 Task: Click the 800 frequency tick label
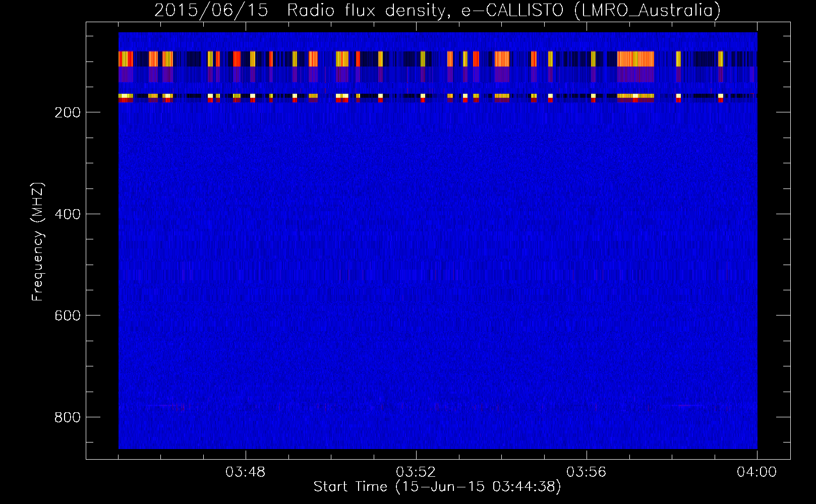[68, 417]
